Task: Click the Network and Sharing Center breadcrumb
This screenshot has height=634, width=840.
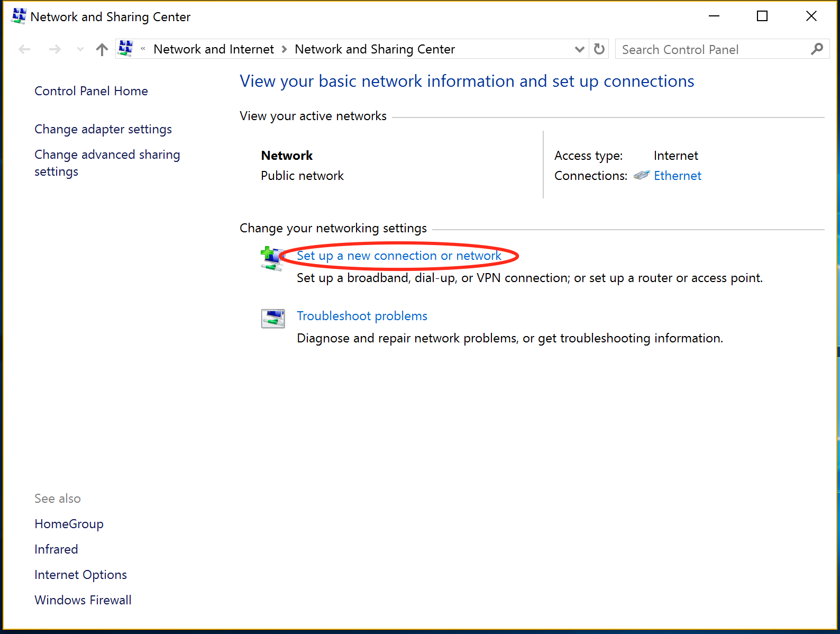Action: 375,49
